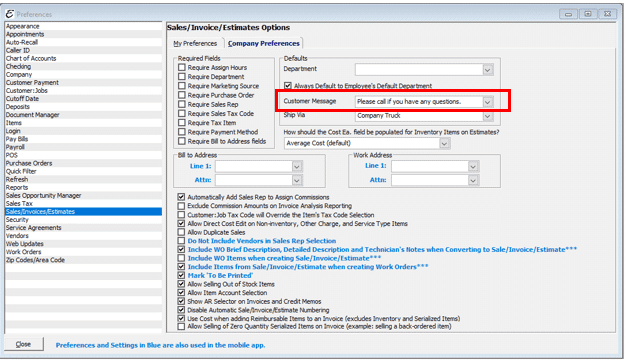This screenshot has width=626, height=361.
Task: Select Payroll in the list
Action: [83, 147]
